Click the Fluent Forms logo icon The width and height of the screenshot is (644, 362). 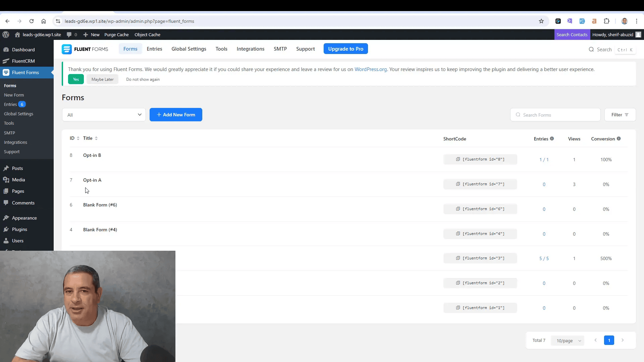(67, 49)
